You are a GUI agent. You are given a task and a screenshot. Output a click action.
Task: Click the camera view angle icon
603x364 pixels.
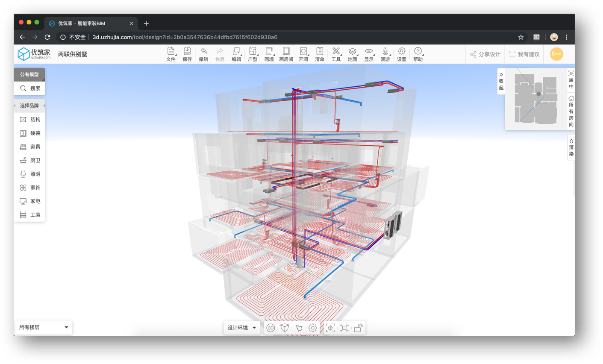pos(299,328)
